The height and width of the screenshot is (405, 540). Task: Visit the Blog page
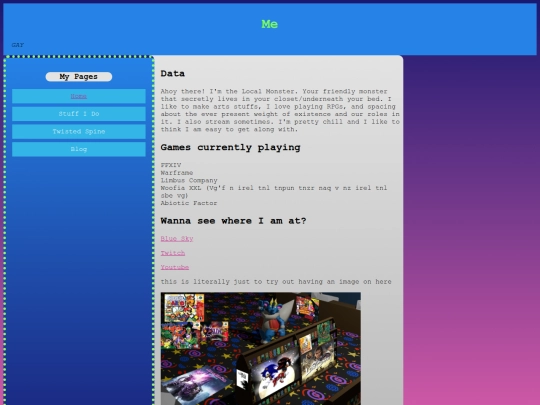pos(79,149)
